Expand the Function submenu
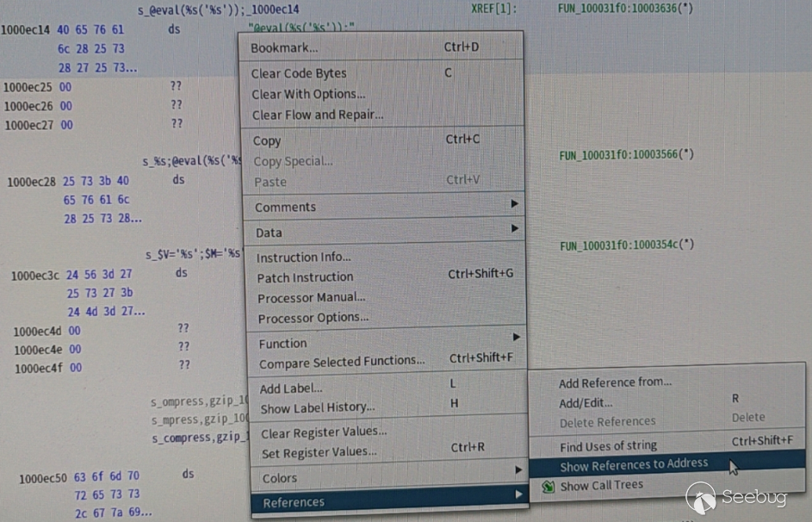The image size is (812, 522). coord(387,342)
